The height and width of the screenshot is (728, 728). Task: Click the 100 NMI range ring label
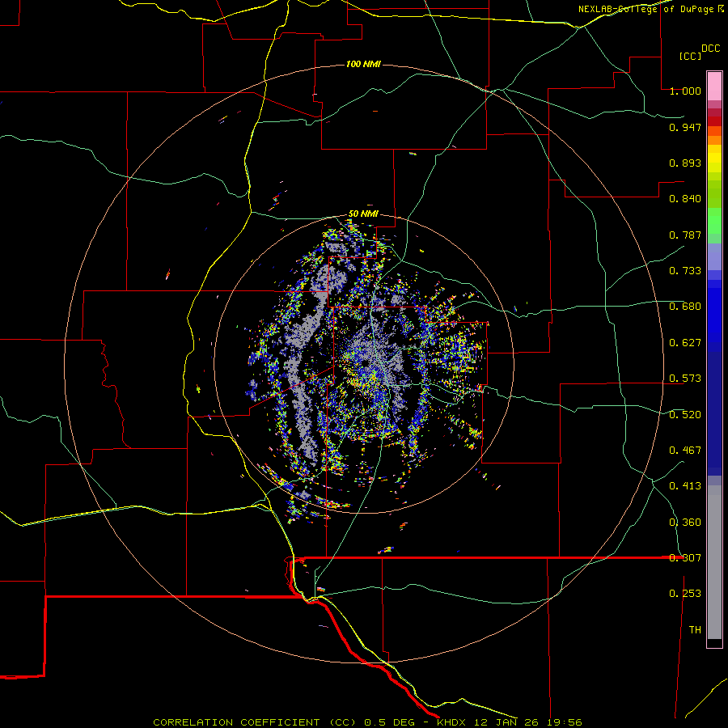click(x=363, y=64)
